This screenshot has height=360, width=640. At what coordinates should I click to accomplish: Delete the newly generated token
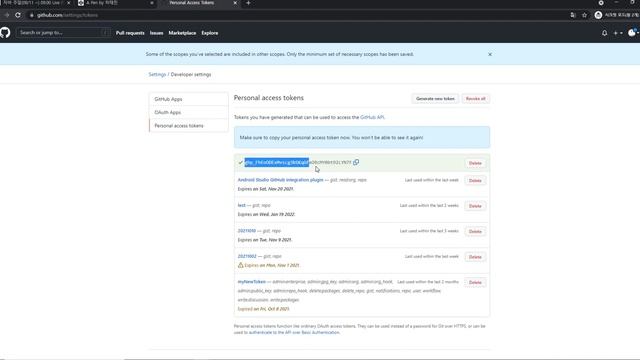[x=475, y=163]
